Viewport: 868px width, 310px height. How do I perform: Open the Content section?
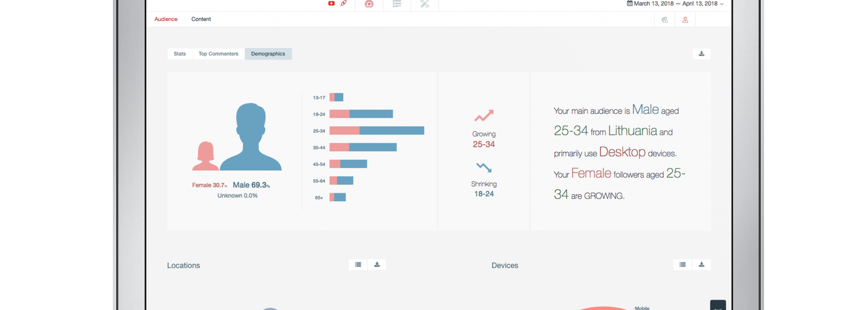tap(201, 19)
